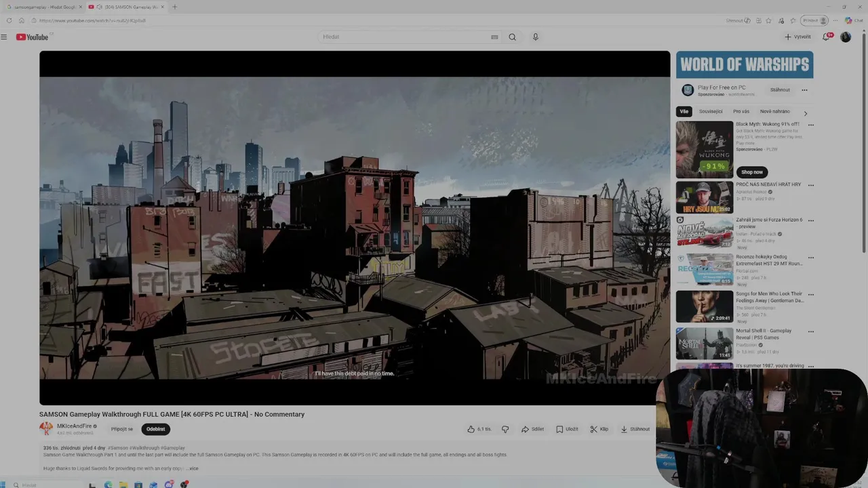Screen dimensions: 868x488
Task: Click the browser address bar URL
Action: click(92, 20)
